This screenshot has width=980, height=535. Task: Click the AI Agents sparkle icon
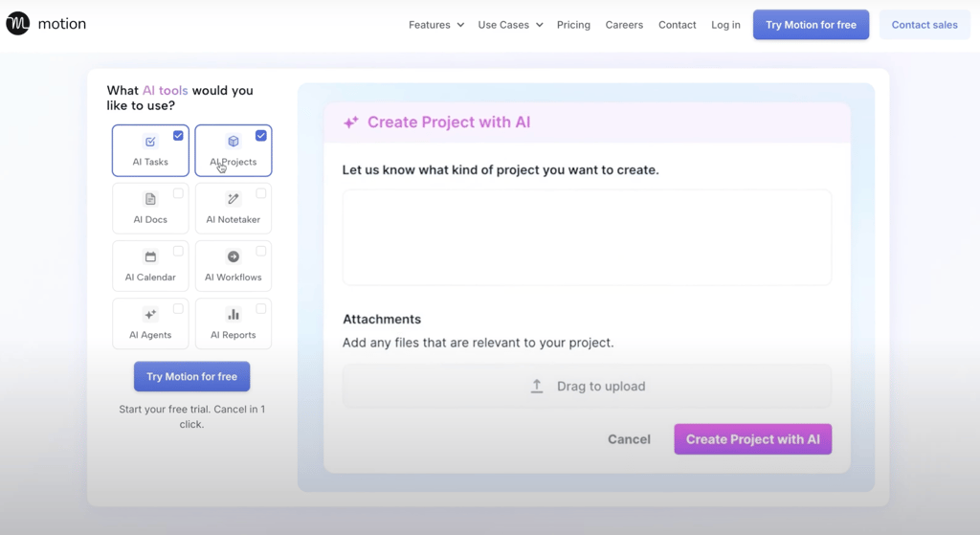pos(150,314)
